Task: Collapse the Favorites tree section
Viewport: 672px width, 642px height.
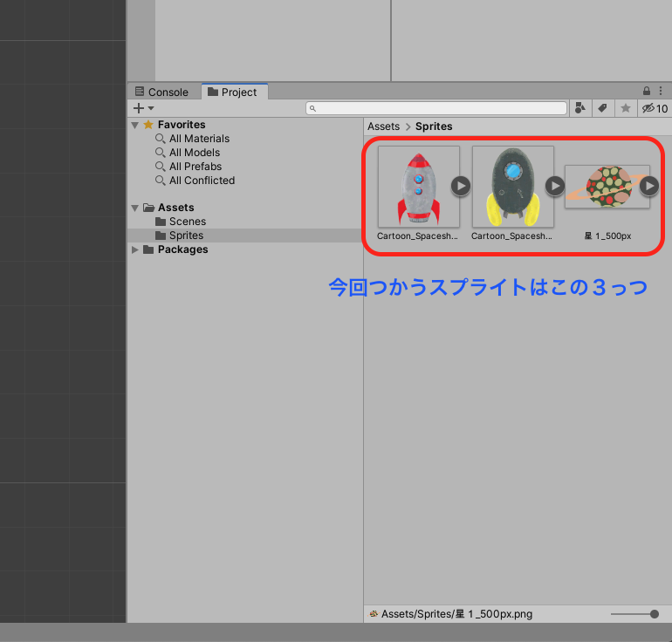Action: click(x=135, y=125)
